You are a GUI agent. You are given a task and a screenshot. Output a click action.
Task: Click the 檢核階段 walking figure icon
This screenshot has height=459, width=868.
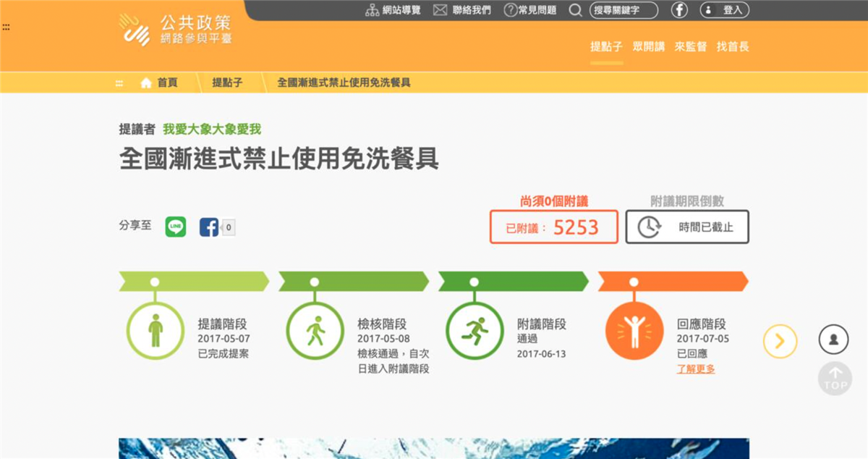click(316, 330)
